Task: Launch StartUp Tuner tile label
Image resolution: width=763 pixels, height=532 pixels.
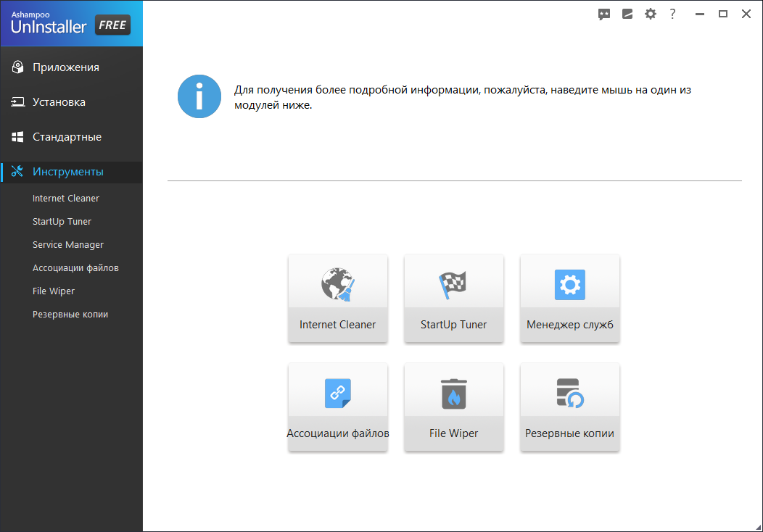Action: pos(453,325)
